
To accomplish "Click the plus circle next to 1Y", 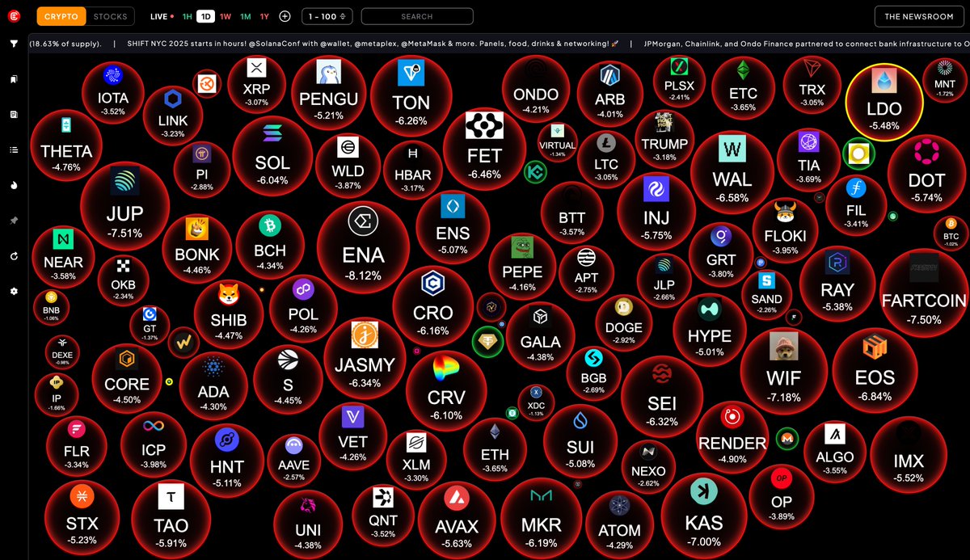I will point(285,16).
